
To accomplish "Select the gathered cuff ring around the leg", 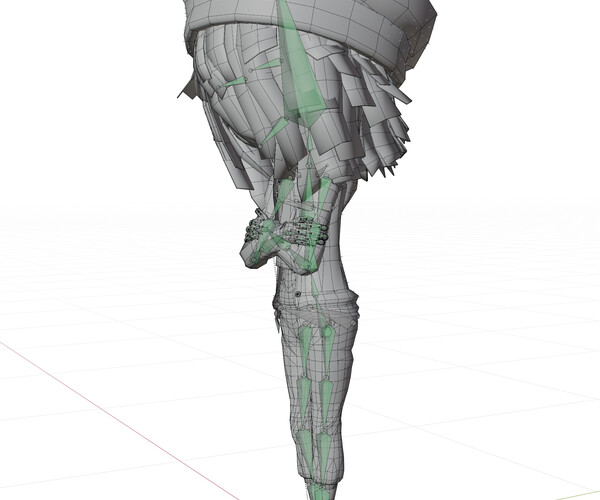I will [316, 306].
